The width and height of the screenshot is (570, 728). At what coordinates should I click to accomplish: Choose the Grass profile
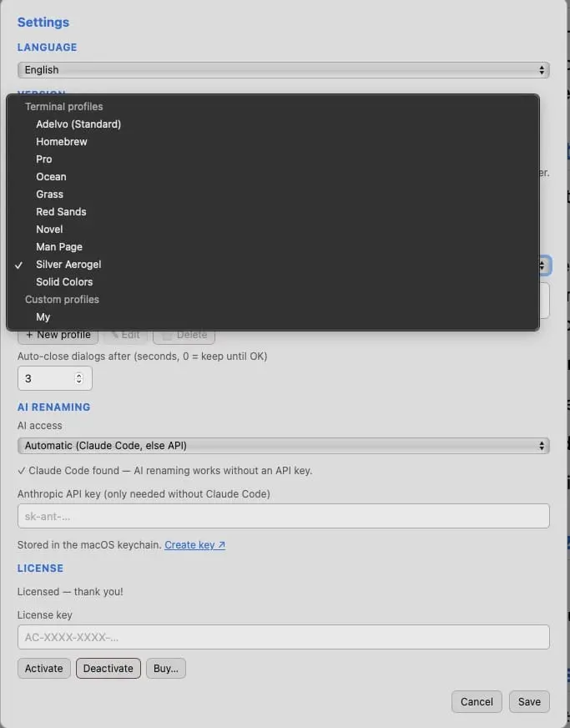coord(273,194)
